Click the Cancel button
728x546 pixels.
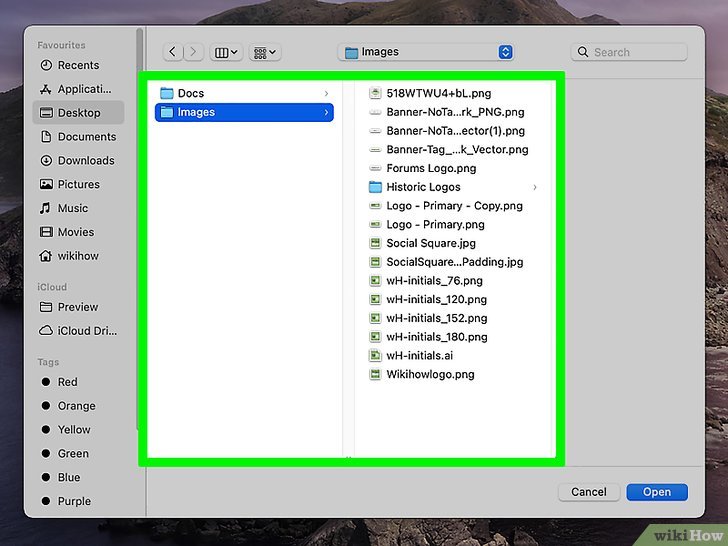tap(589, 492)
